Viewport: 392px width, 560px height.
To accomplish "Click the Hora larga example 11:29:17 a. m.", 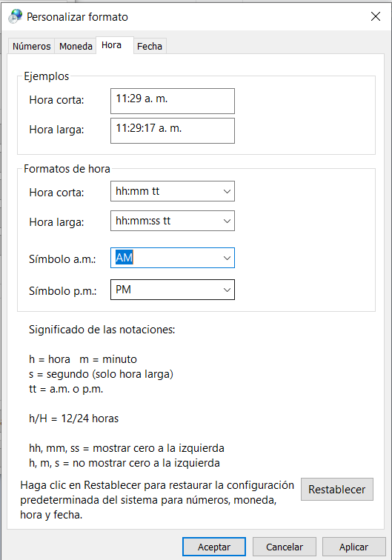I will pos(173,130).
